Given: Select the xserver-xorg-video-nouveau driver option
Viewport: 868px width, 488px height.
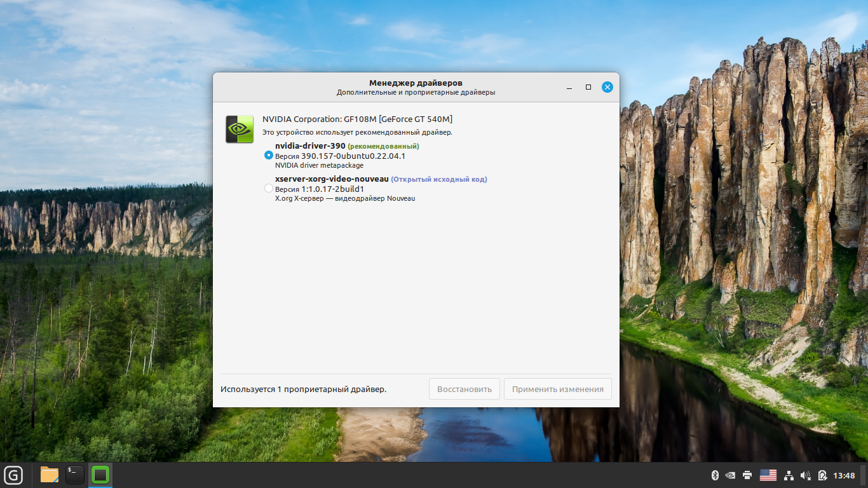Looking at the screenshot, I should tap(269, 189).
